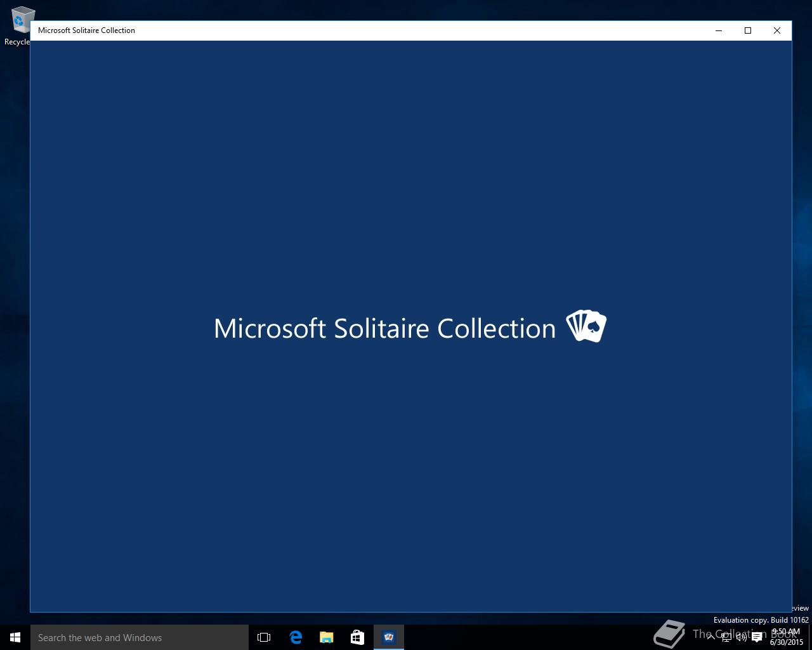
Task: Open the Windows Start menu
Action: 15,637
